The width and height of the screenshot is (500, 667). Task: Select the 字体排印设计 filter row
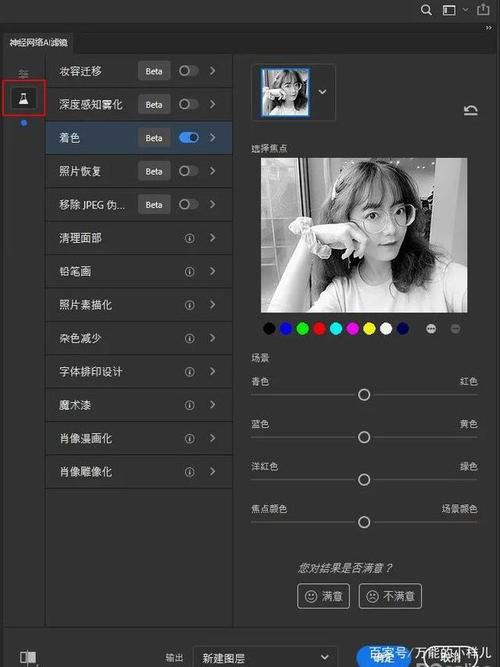[139, 372]
